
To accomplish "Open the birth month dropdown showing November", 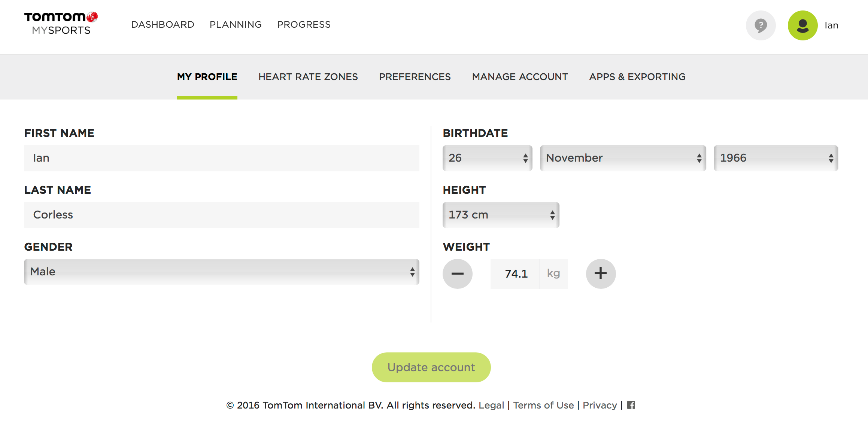I will click(622, 158).
